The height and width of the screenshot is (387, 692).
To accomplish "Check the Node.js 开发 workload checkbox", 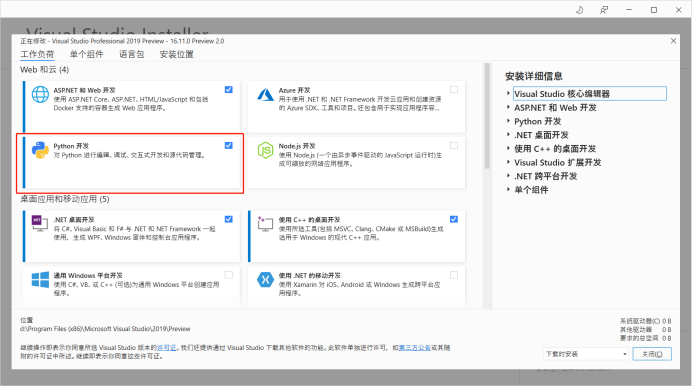I will click(x=454, y=145).
